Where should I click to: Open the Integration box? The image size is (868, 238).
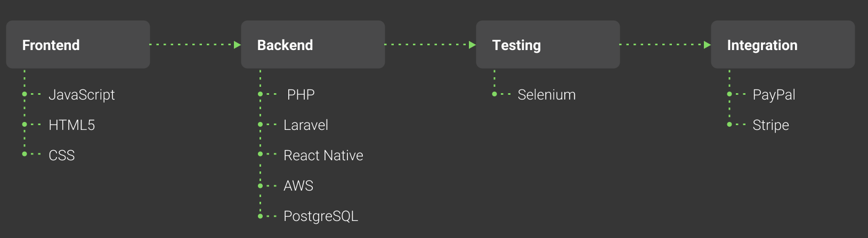(783, 45)
